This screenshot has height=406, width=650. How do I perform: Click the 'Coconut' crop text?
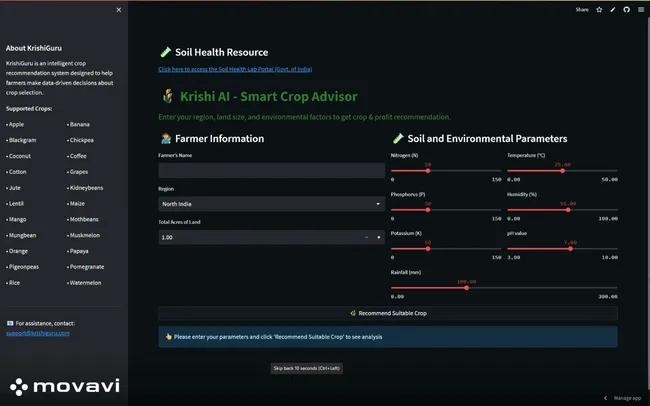point(19,156)
